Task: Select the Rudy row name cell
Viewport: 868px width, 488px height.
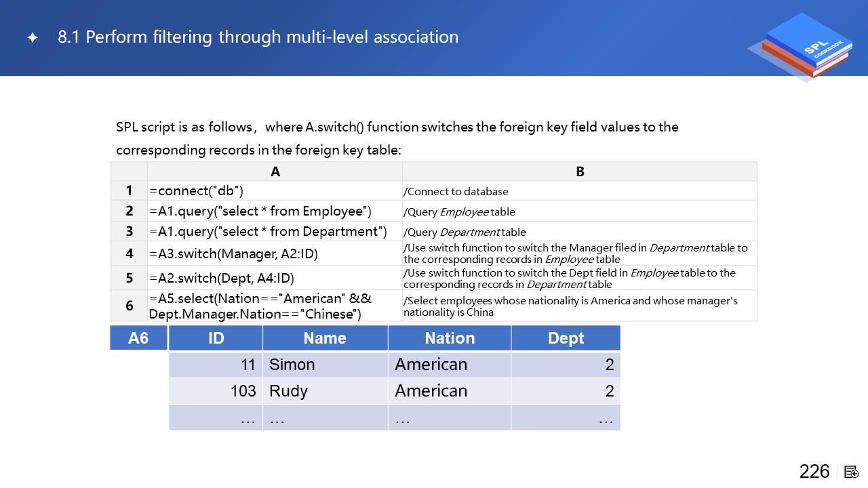Action: [325, 391]
